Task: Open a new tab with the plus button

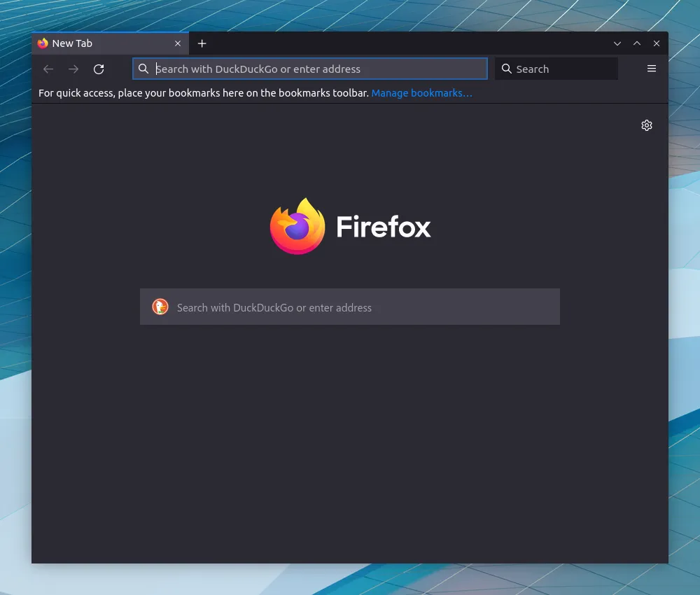Action: [202, 43]
